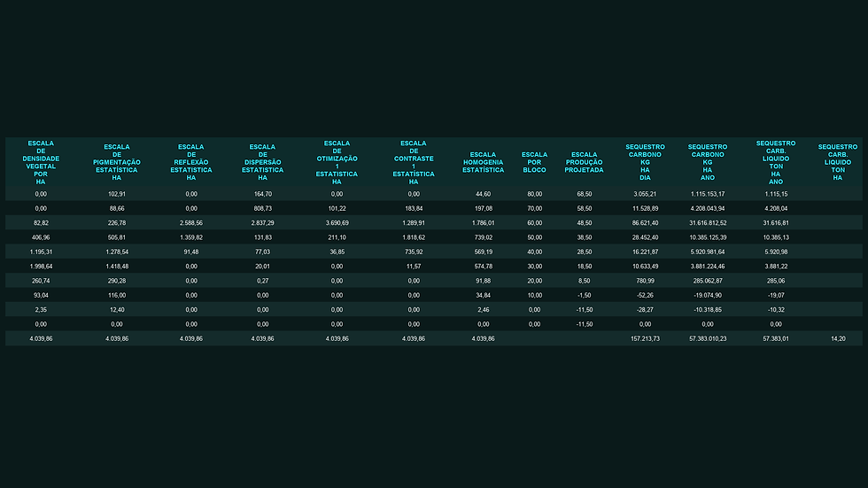Click the Escala por Bloco column header
This screenshot has height=488, width=868.
pyautogui.click(x=534, y=163)
